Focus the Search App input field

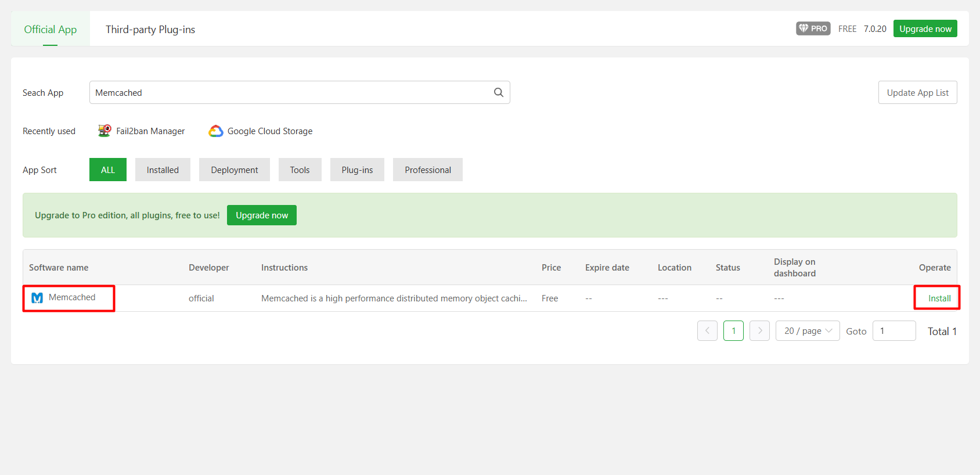300,92
